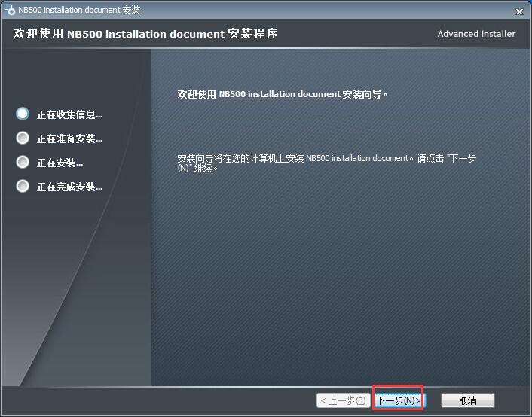Click the header text '欢迎使用 NB500 … 安装程序'
Viewport: 532px width, 417px height.
click(145, 34)
